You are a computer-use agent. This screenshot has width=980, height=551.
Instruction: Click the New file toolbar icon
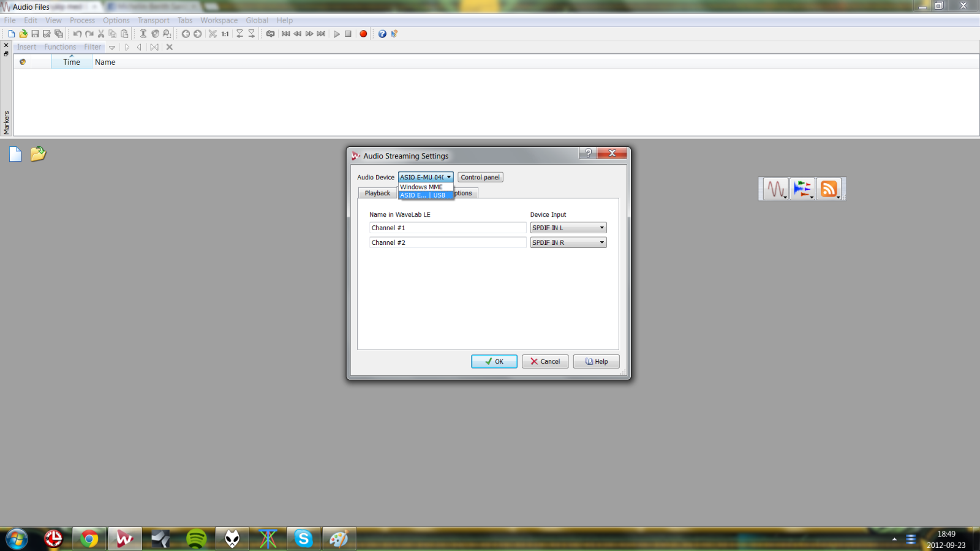[x=11, y=34]
